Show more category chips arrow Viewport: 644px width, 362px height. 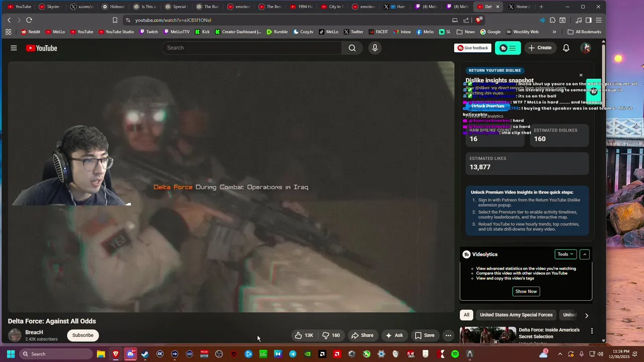pyautogui.click(x=586, y=315)
